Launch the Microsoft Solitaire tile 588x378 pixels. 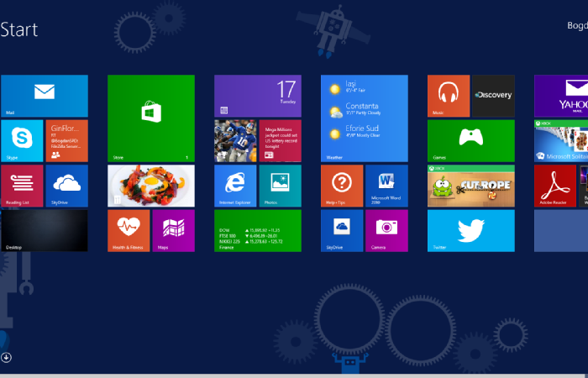pyautogui.click(x=561, y=141)
